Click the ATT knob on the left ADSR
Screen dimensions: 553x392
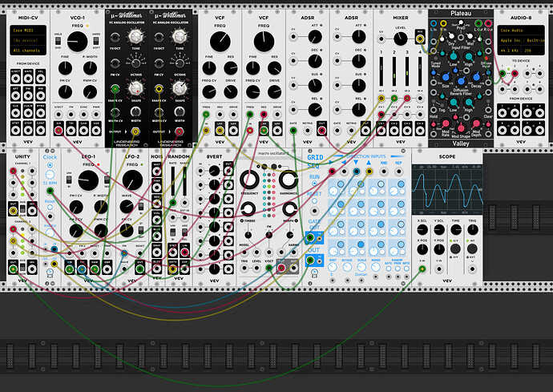pyautogui.click(x=315, y=37)
